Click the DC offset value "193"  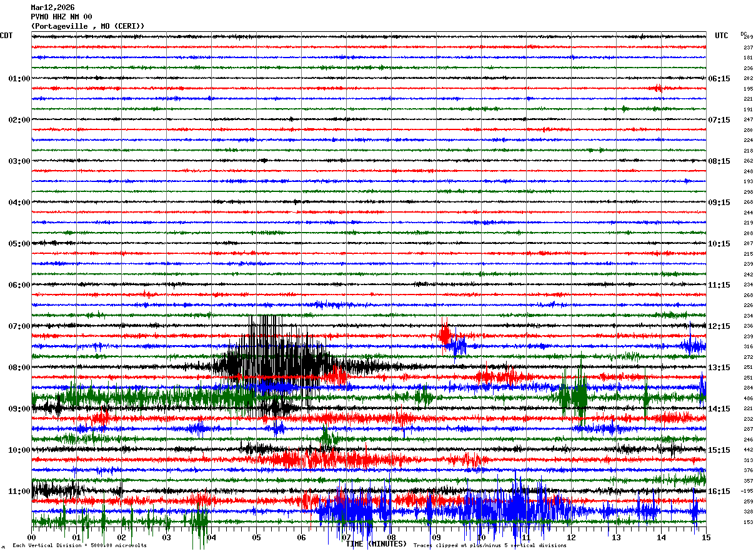click(x=748, y=182)
